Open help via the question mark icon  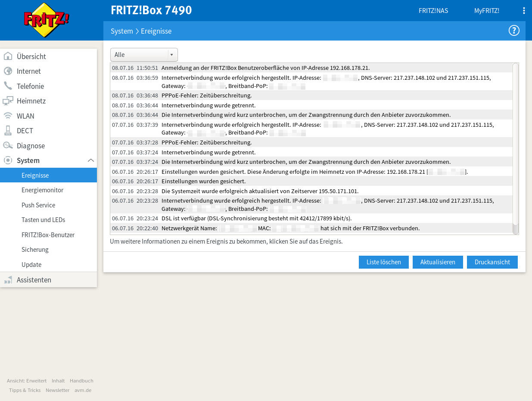(514, 31)
